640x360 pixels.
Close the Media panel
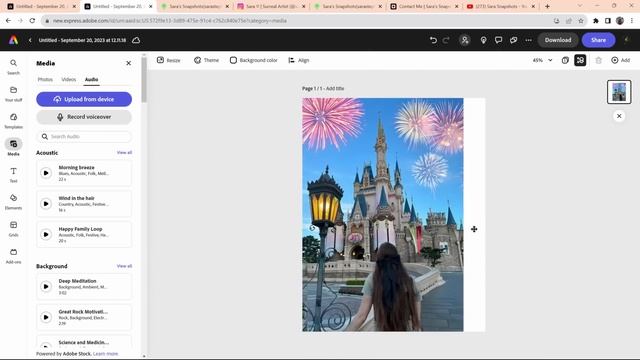click(x=129, y=63)
